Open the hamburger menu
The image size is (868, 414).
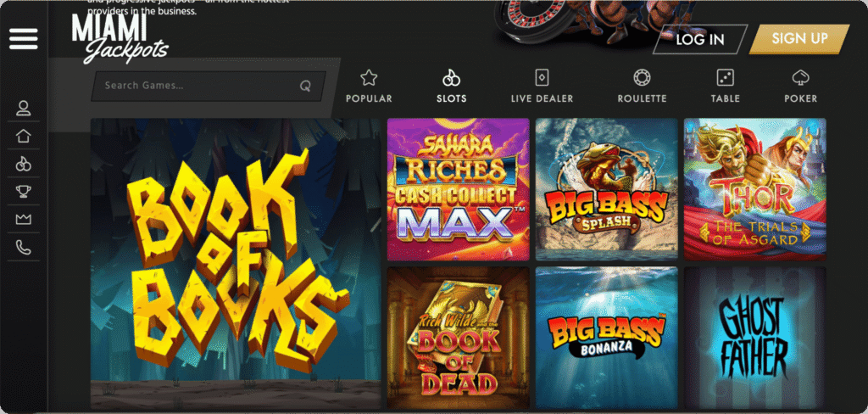click(x=23, y=39)
